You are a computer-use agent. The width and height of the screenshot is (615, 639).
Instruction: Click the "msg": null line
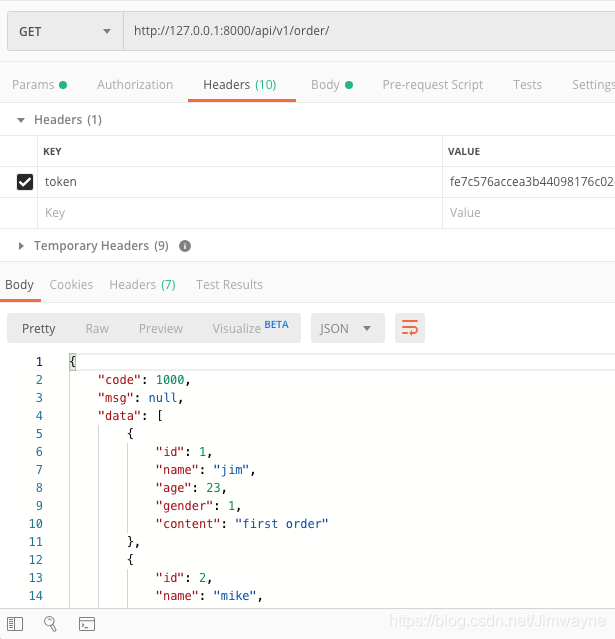click(x=140, y=398)
